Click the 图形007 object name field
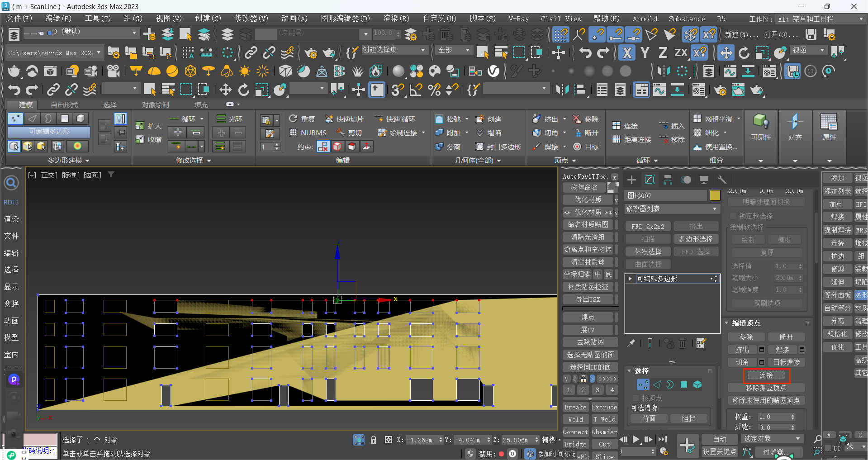868x460 pixels. point(665,195)
